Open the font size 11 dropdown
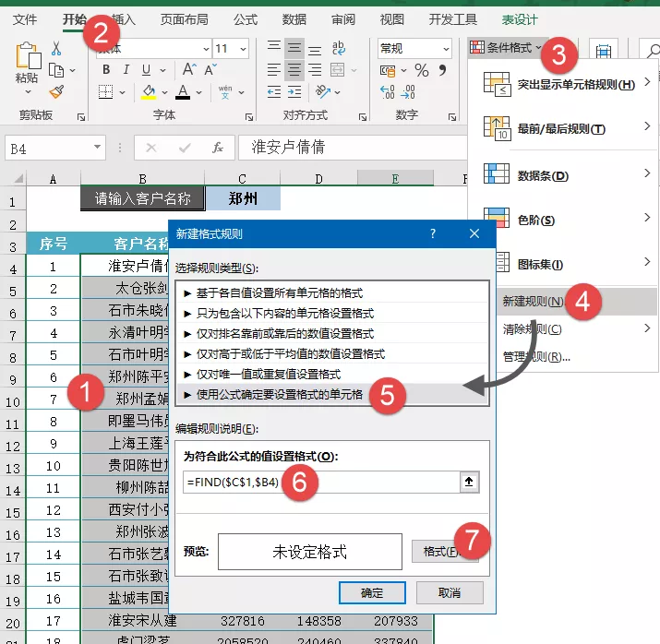 (243, 49)
